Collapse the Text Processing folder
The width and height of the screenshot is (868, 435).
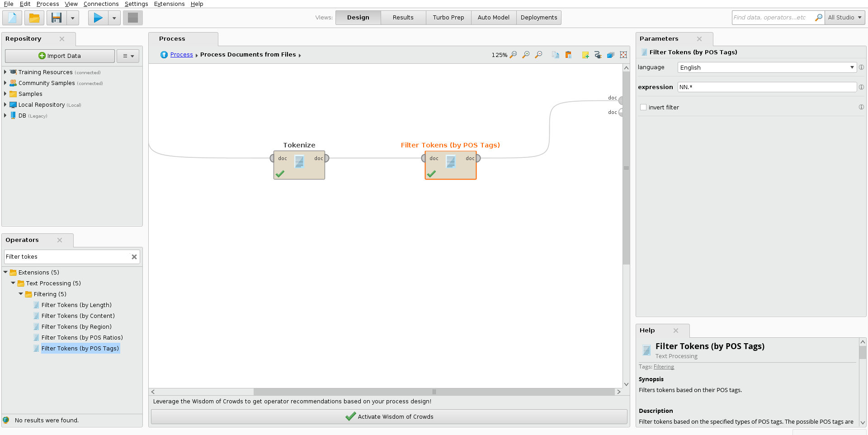click(13, 283)
